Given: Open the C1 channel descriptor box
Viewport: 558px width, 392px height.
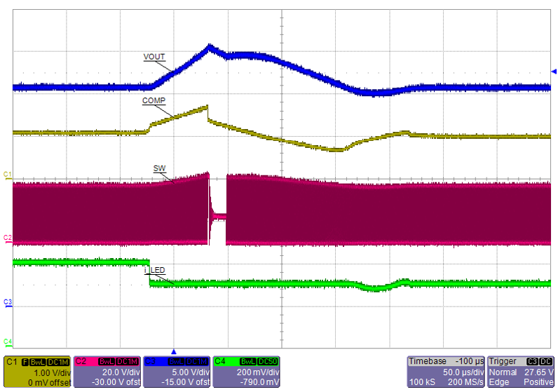Looking at the screenshot, I should click(36, 372).
